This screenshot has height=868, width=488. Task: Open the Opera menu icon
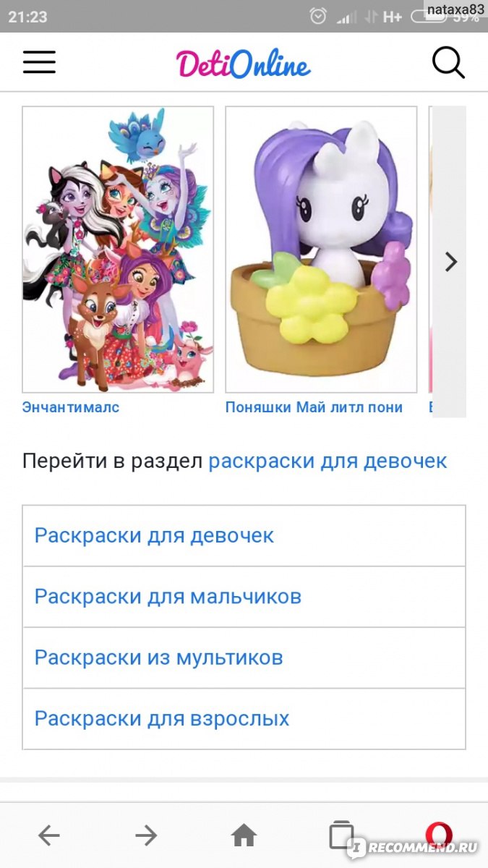(x=439, y=835)
